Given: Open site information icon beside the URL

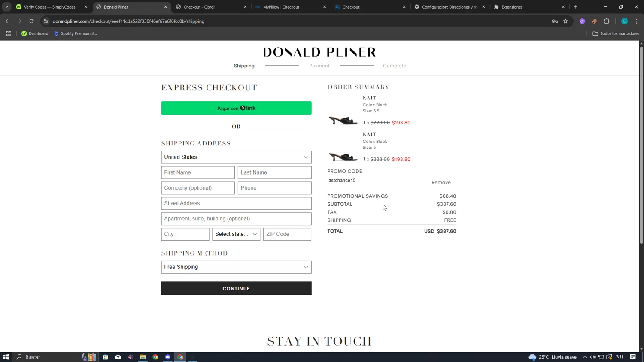Looking at the screenshot, I should 46,21.
